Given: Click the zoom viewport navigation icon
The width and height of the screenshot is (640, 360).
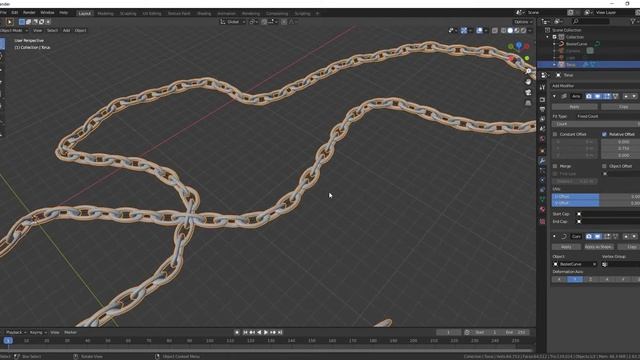Looking at the screenshot, I should pos(528,71).
